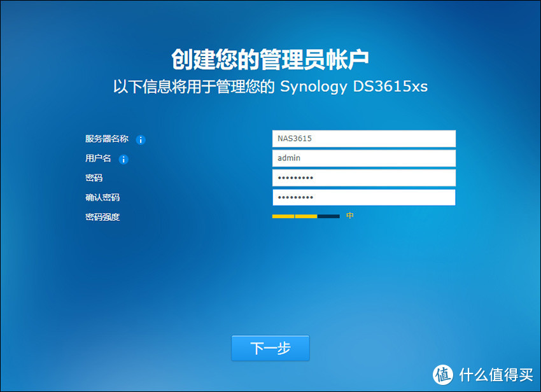This screenshot has height=392, width=541.
Task: Click into the 密码 password field
Action: (x=363, y=178)
